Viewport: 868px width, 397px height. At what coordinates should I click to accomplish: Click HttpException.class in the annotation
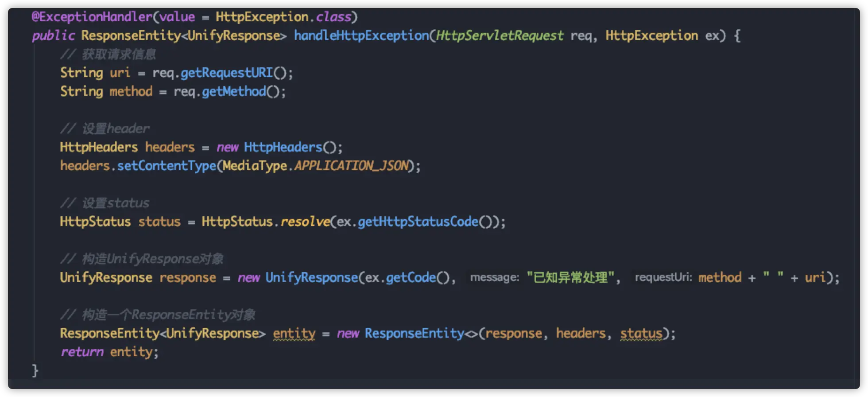[283, 17]
